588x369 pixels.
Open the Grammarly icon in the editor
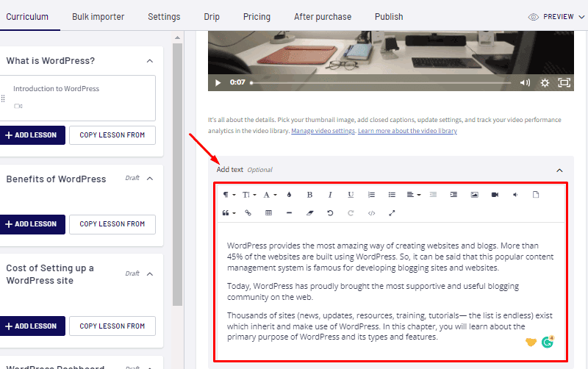click(548, 342)
